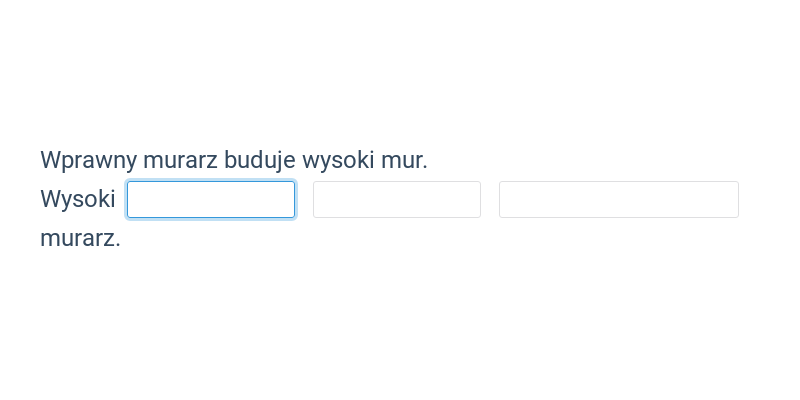Focus the first blank input after "Wysoki"
Image resolution: width=800 pixels, height=400 pixels.
(211, 199)
